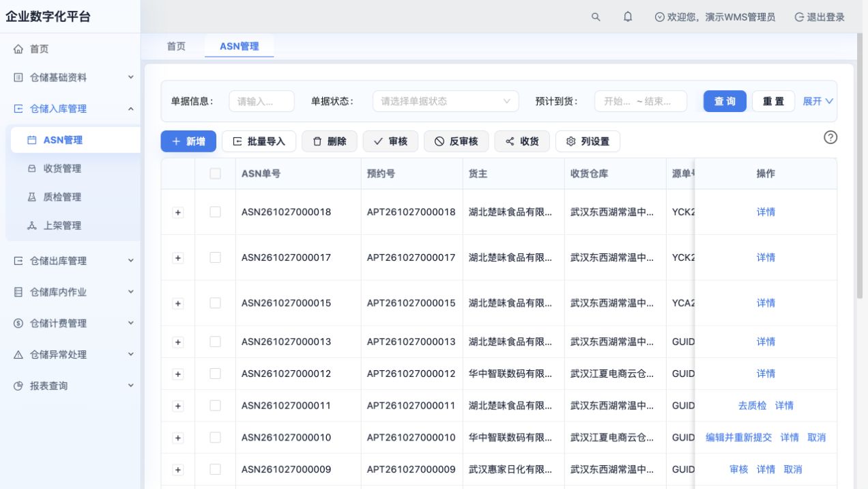Select the ASN管理 tab

240,46
